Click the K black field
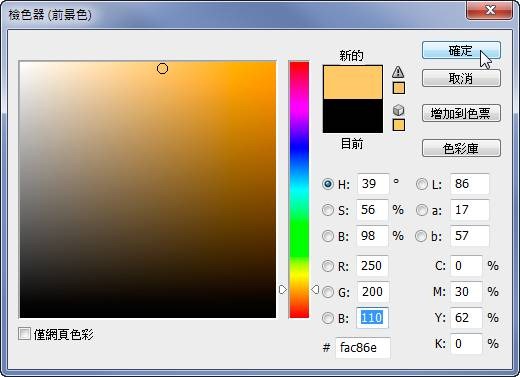This screenshot has width=520, height=377. [466, 344]
